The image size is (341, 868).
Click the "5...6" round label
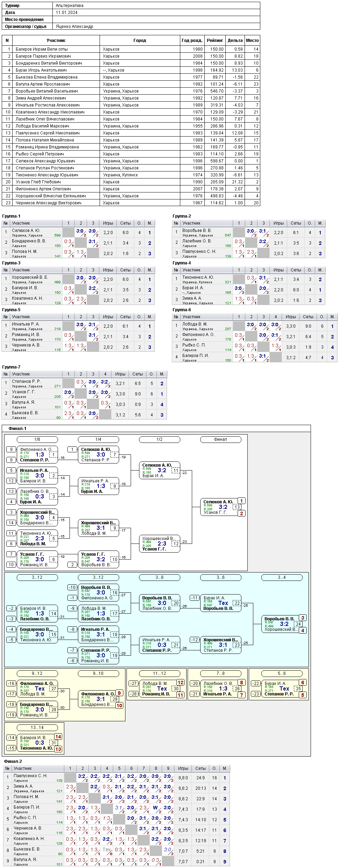(282, 673)
